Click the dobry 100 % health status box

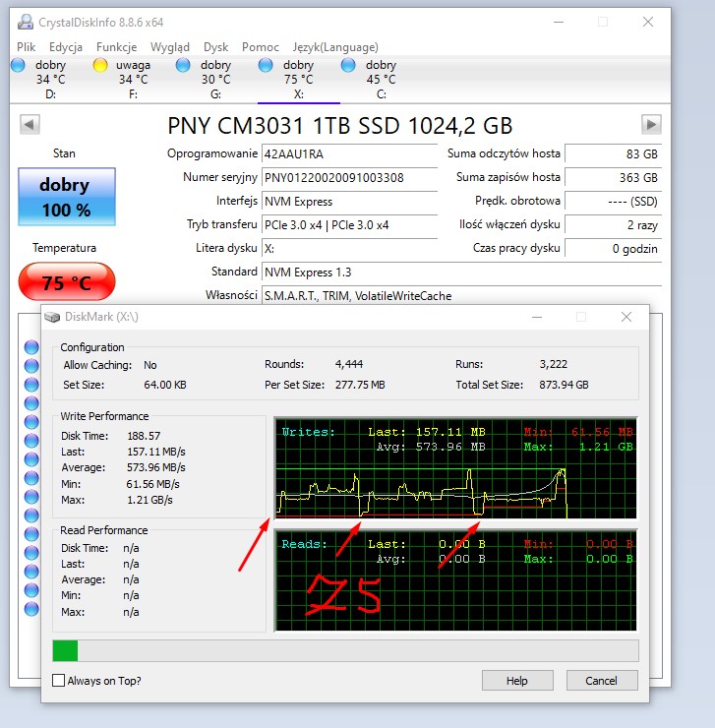[x=67, y=197]
